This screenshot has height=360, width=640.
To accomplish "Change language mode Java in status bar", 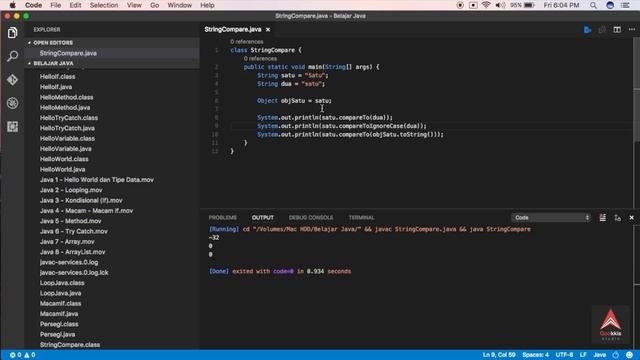I will tap(600, 355).
